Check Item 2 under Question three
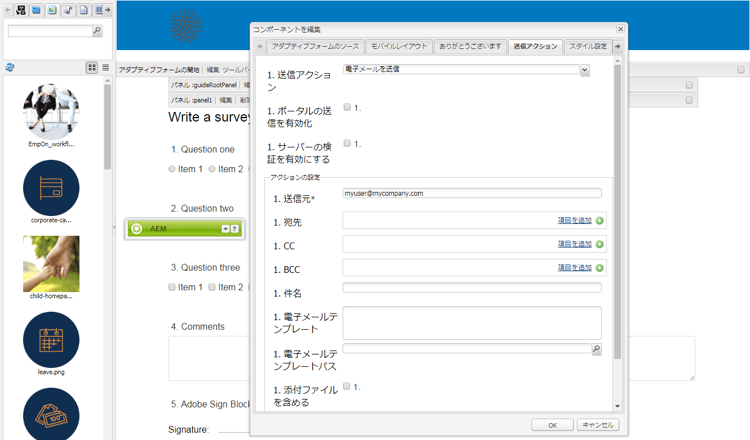750x440 pixels. pos(212,287)
